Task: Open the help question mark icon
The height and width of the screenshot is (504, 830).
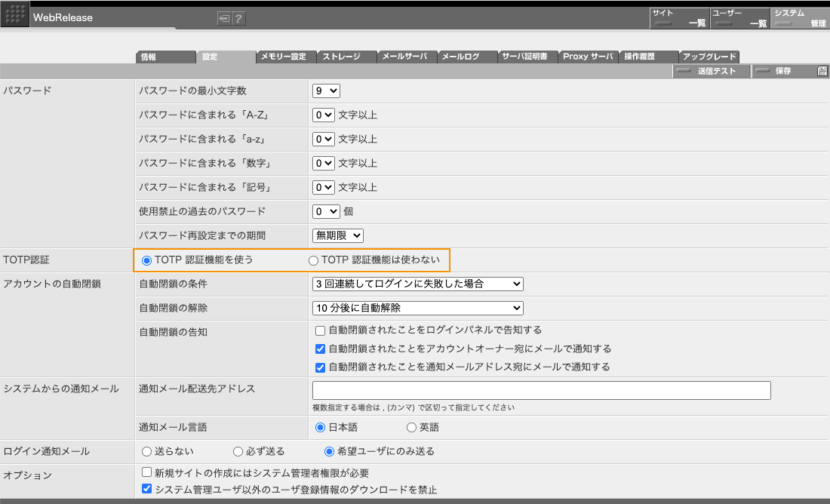Action: pos(238,19)
